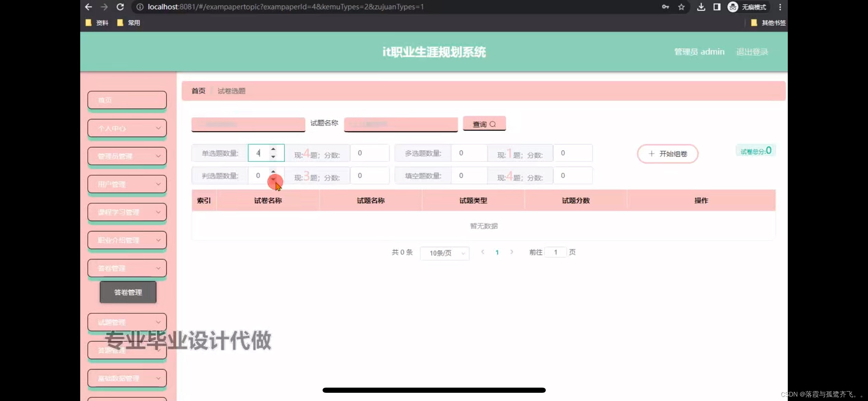Open the saved passwords key icon
This screenshot has height=401, width=868.
pyautogui.click(x=665, y=7)
